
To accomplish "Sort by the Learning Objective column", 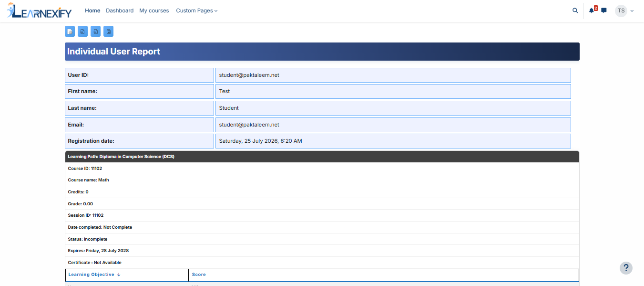I will click(x=94, y=275).
